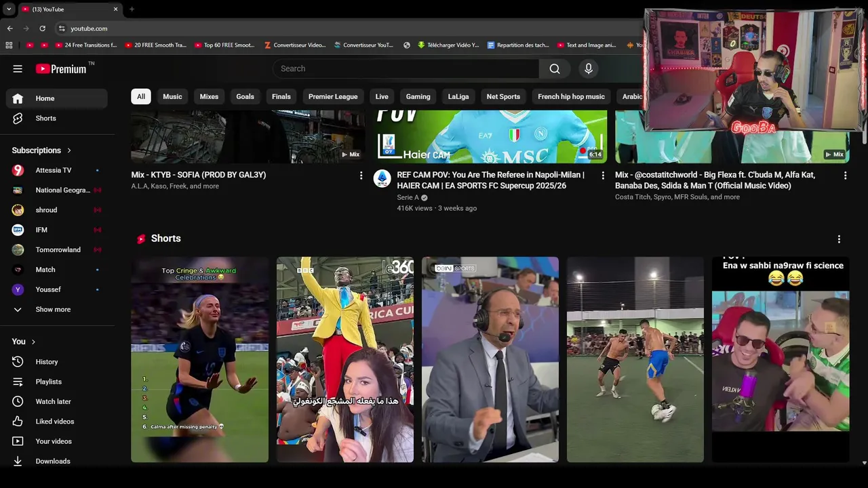View site information icon in address bar
Screen dimensions: 868x488
(62, 28)
